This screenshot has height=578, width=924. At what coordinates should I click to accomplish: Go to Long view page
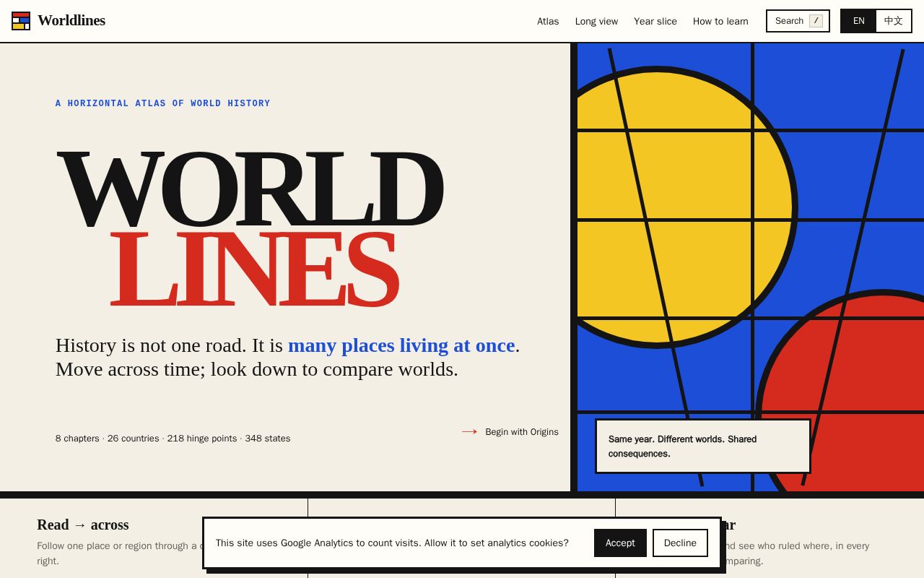596,21
